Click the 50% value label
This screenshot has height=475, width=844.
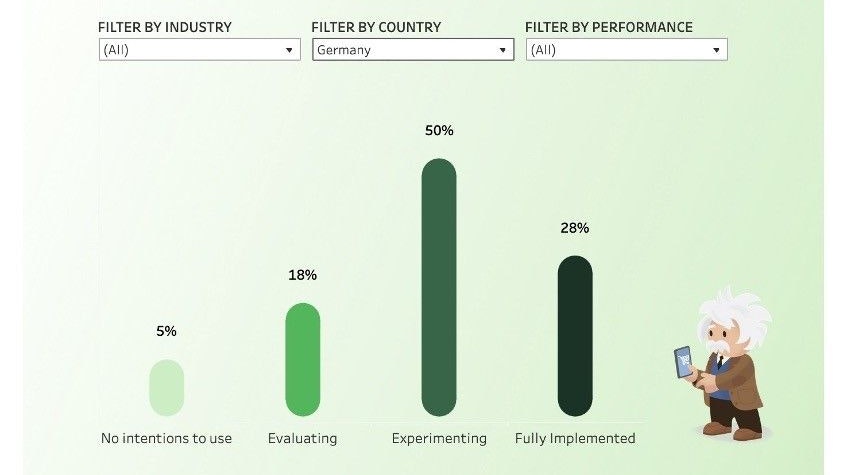439,131
